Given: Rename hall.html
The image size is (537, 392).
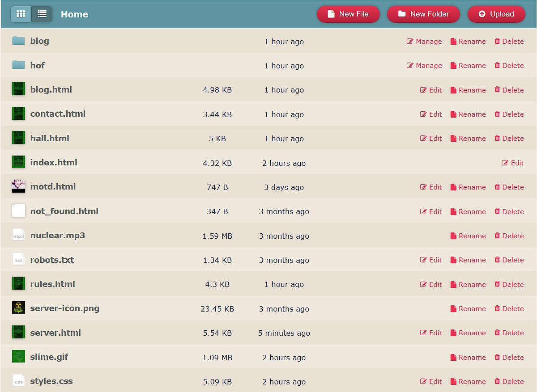Looking at the screenshot, I should click(x=468, y=138).
